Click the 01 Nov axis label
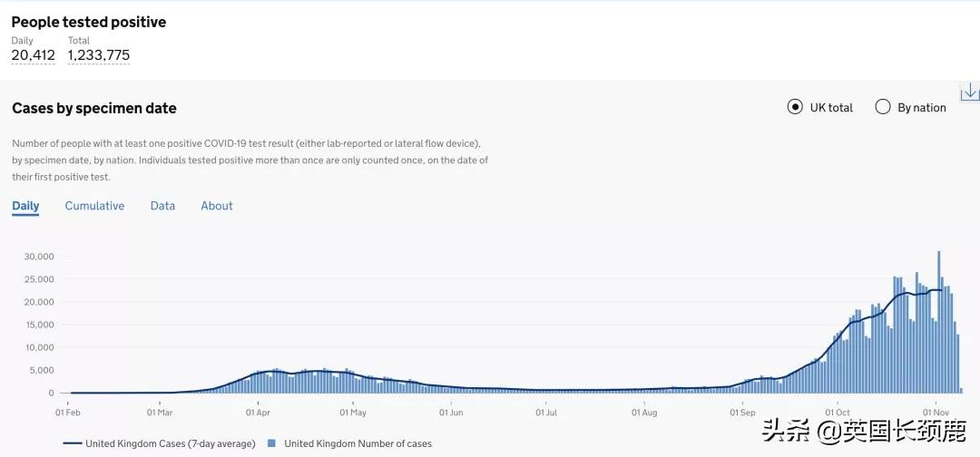Screen dimensions: 980x457 (x=935, y=413)
